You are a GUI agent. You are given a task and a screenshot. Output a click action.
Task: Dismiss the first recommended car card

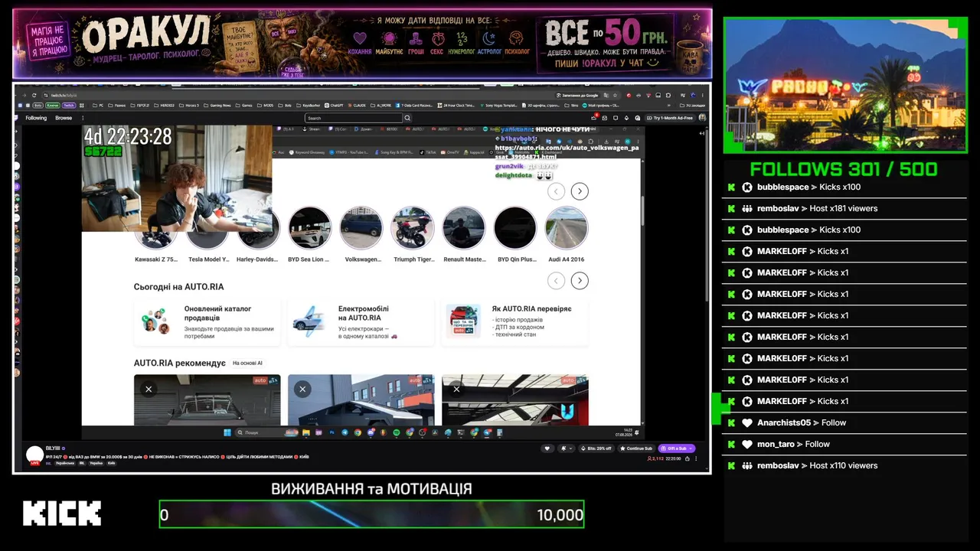[x=149, y=390]
